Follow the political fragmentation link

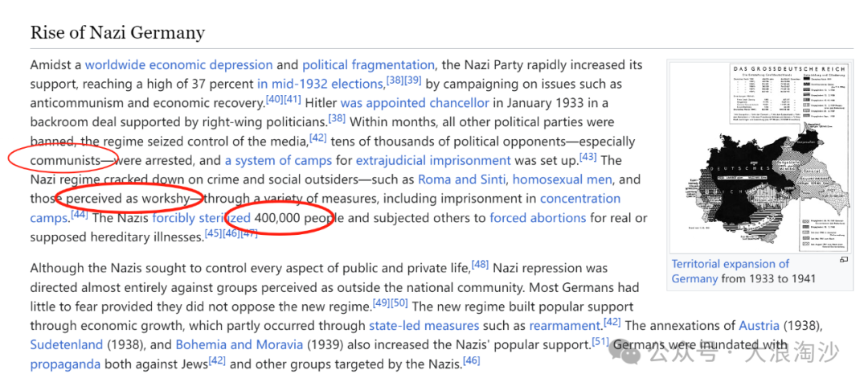368,65
